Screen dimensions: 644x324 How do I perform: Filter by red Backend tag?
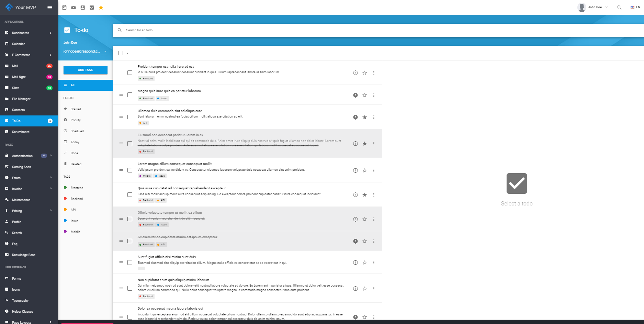coord(86,199)
